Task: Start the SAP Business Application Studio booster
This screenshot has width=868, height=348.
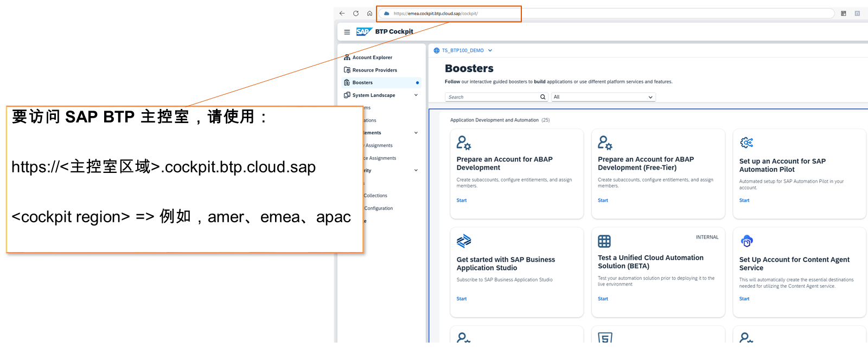Action: pyautogui.click(x=462, y=299)
